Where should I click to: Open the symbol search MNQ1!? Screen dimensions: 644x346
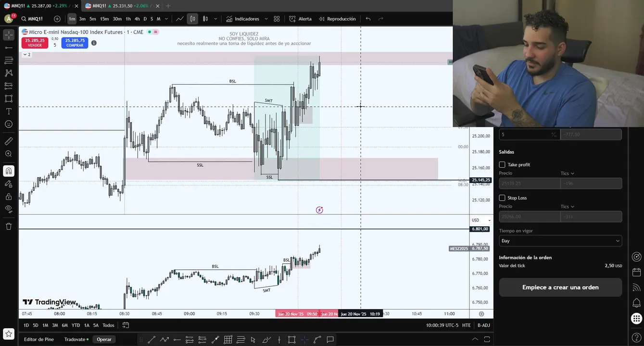click(32, 19)
